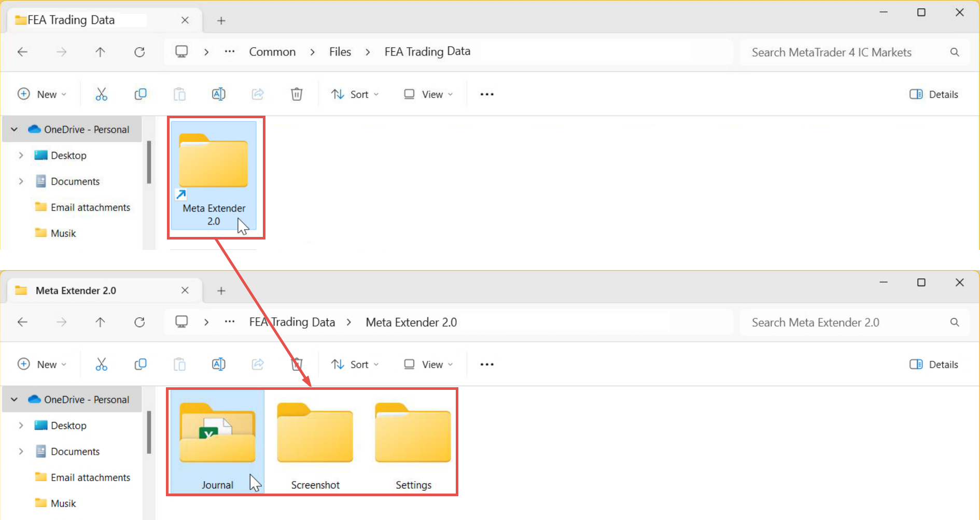Go back in FEA Trading Data window
The height and width of the screenshot is (520, 980).
click(x=22, y=52)
